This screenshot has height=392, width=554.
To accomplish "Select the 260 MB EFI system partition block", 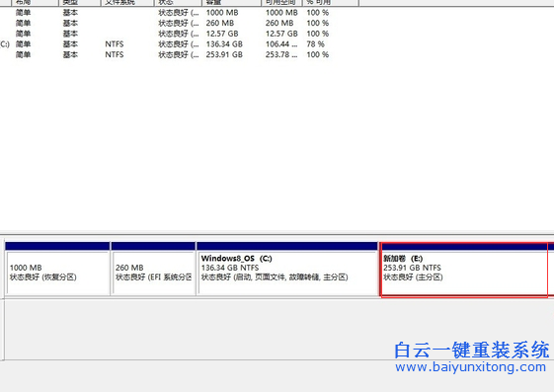I will point(153,270).
